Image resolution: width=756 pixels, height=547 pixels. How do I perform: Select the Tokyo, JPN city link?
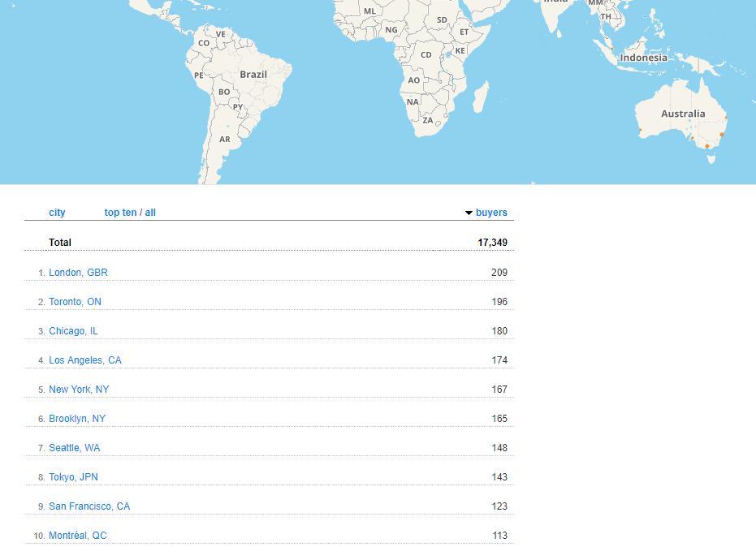(73, 477)
